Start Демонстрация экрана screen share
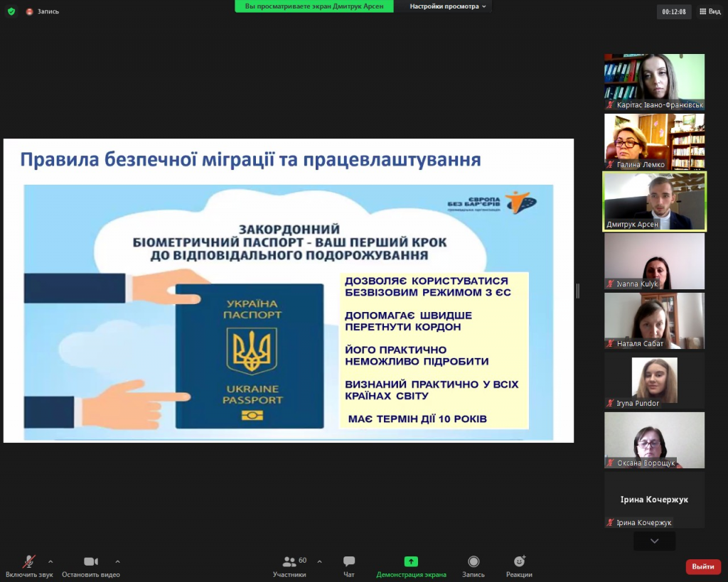The image size is (728, 582). pos(411,566)
